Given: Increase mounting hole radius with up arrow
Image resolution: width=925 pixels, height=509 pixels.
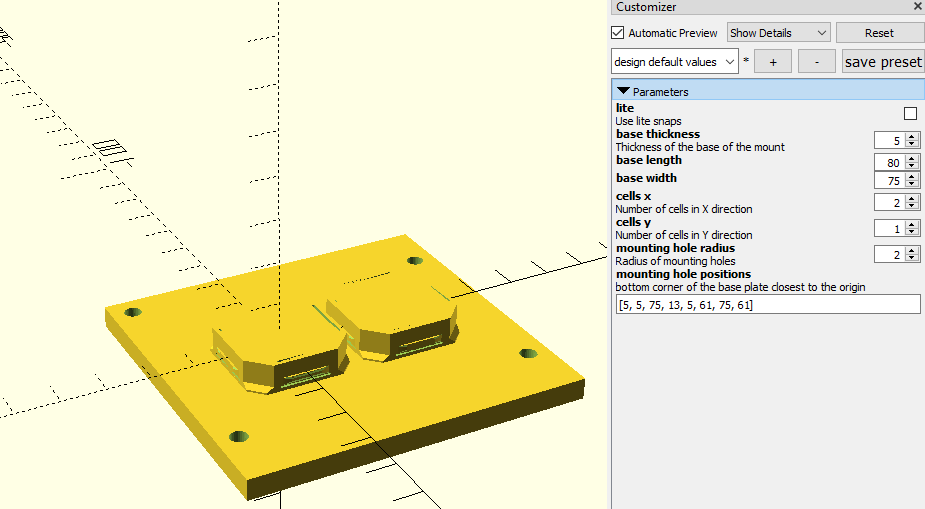Looking at the screenshot, I should click(x=911, y=250).
